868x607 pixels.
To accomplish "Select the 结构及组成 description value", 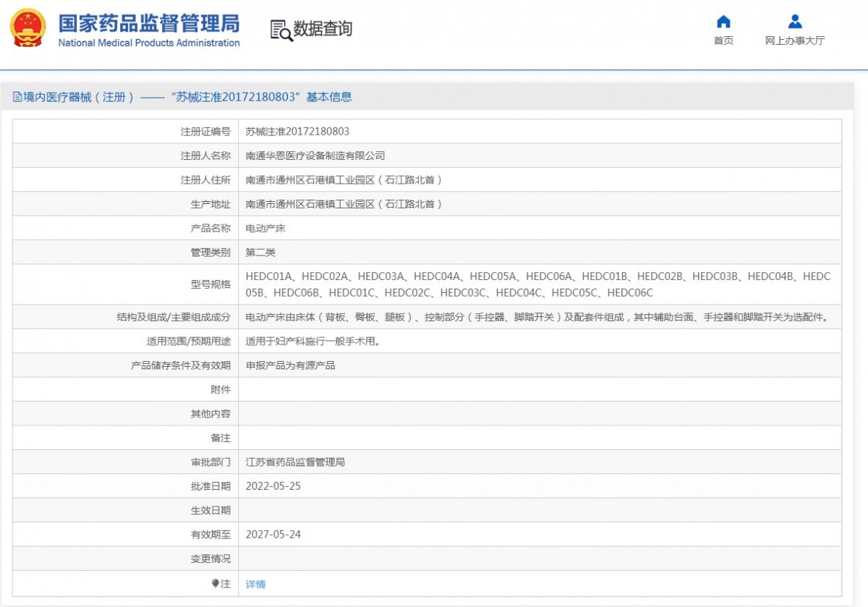I will [x=537, y=317].
